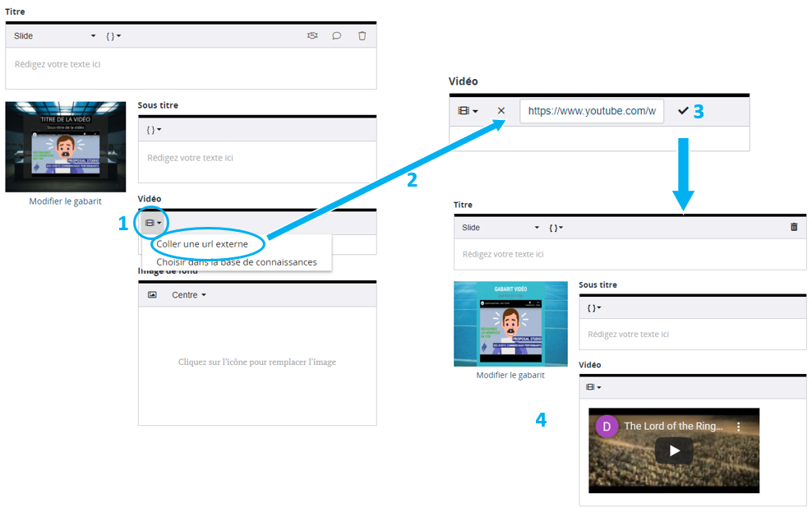Viewport: 812px width, 513px height.
Task: Play the Lord of the Rings video
Action: click(x=674, y=451)
